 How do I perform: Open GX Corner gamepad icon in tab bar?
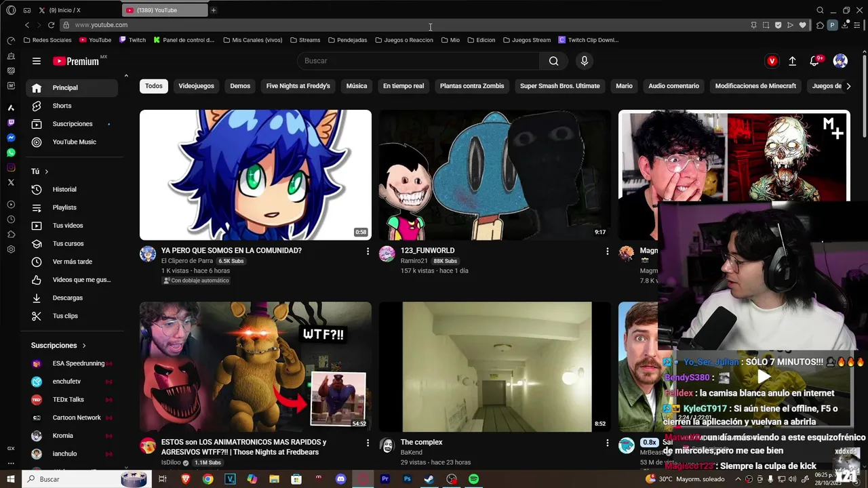click(27, 10)
